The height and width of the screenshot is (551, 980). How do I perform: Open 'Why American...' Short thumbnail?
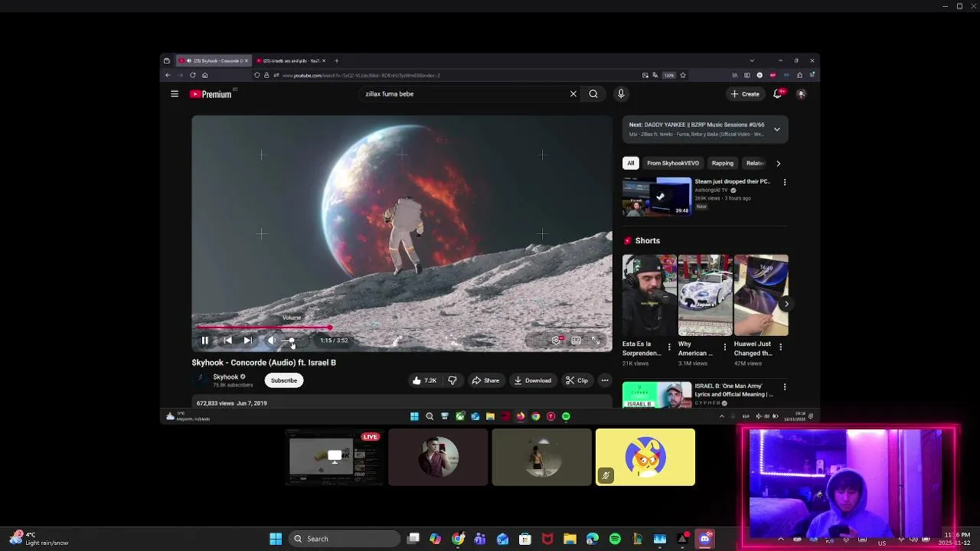[705, 295]
